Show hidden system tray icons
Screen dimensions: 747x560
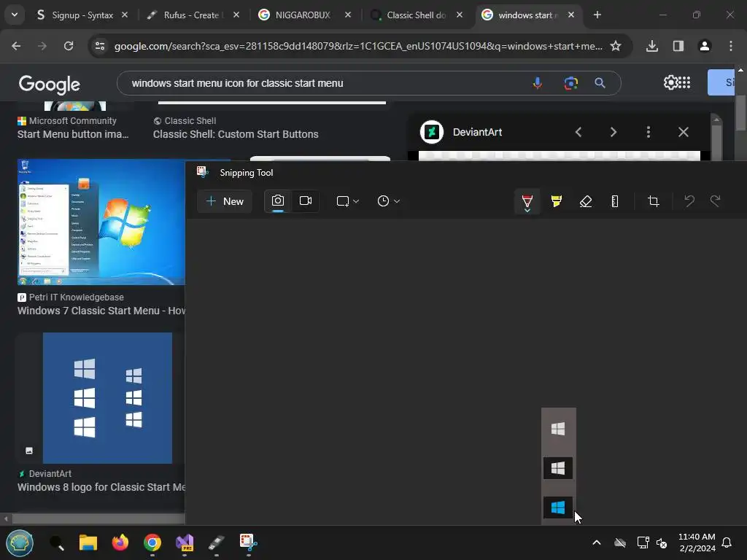[x=597, y=542]
